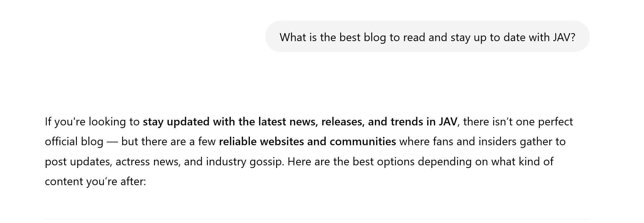Click the text "post updates" in the response
This screenshot has height=223, width=644.
(78, 162)
